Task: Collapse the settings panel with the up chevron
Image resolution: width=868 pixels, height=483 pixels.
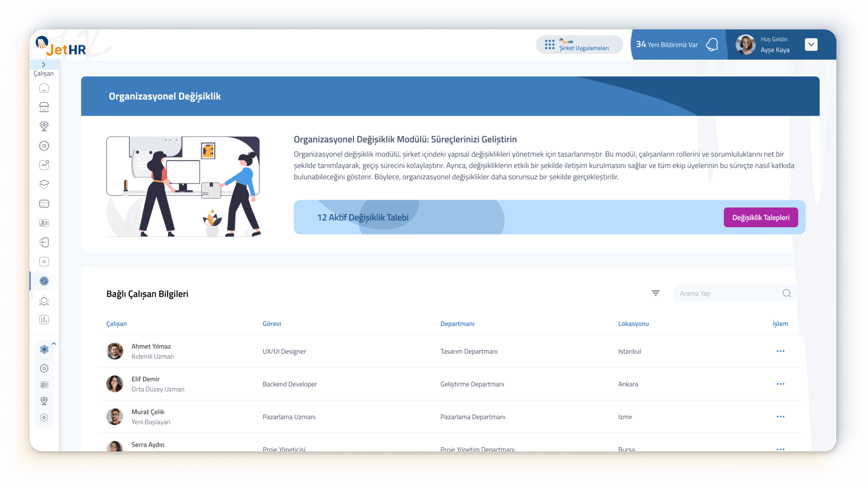Action: [54, 344]
